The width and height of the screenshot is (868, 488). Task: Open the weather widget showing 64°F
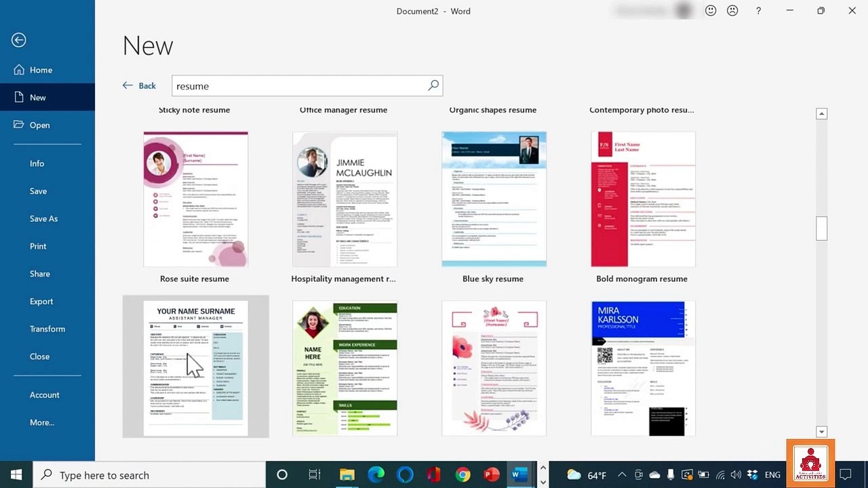click(587, 475)
